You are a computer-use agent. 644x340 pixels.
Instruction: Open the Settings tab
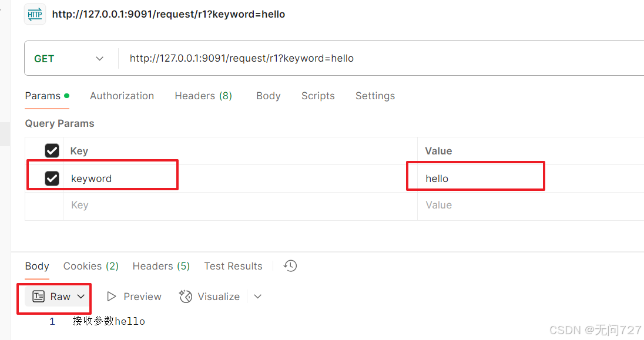[x=375, y=96]
